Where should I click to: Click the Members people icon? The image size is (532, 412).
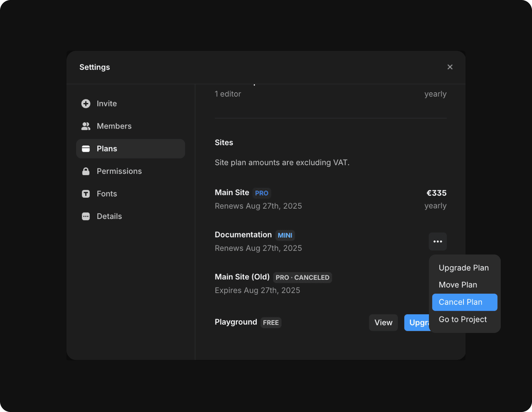(x=86, y=126)
